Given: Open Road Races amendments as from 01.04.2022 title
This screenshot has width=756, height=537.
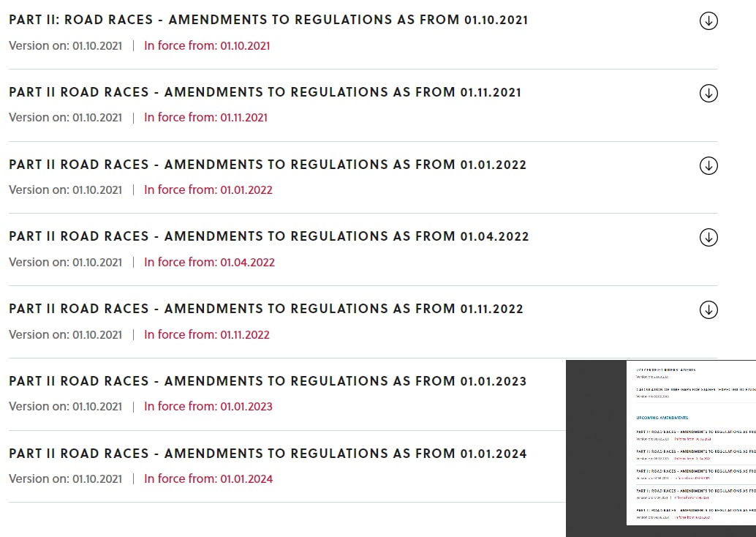Looking at the screenshot, I should pyautogui.click(x=269, y=236).
